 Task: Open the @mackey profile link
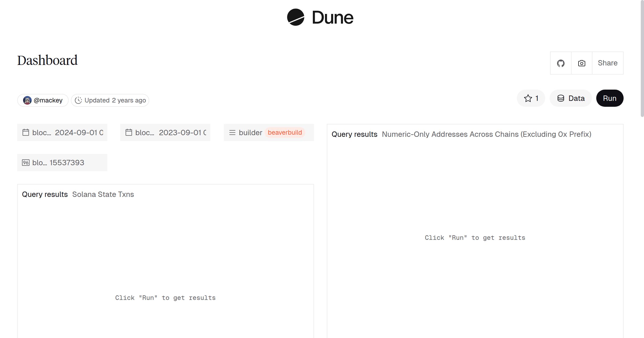(48, 100)
